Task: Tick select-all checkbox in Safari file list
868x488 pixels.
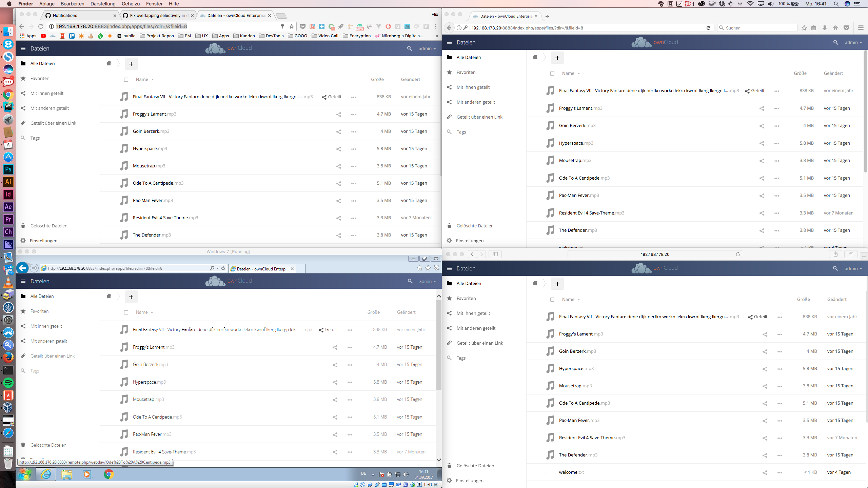Action: tap(552, 300)
